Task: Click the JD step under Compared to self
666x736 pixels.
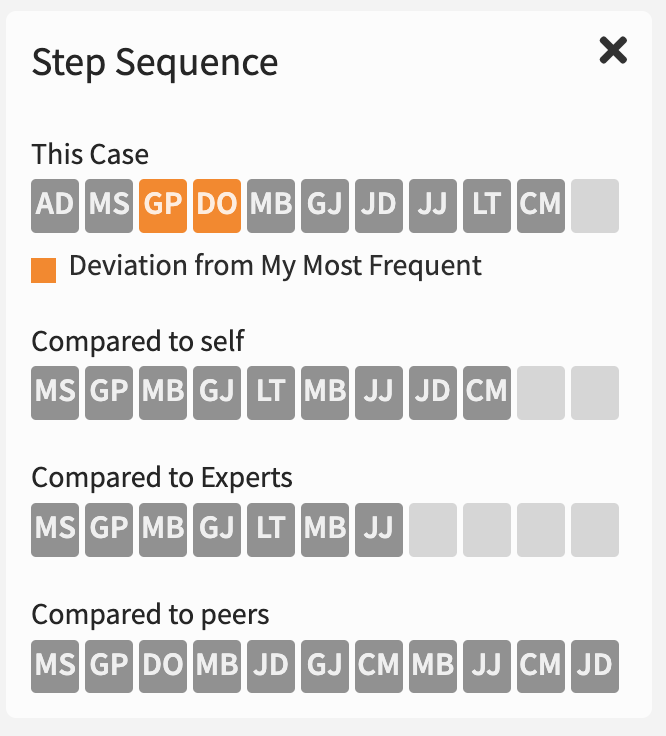Action: [433, 392]
